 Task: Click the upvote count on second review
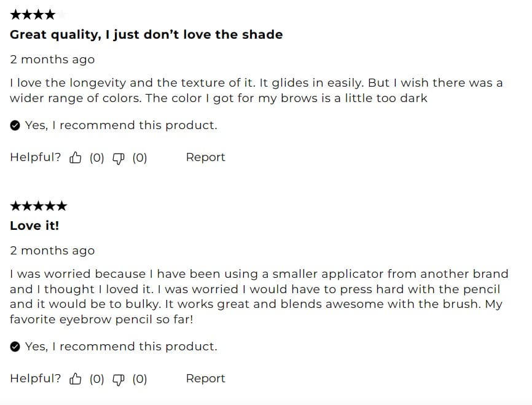97,379
